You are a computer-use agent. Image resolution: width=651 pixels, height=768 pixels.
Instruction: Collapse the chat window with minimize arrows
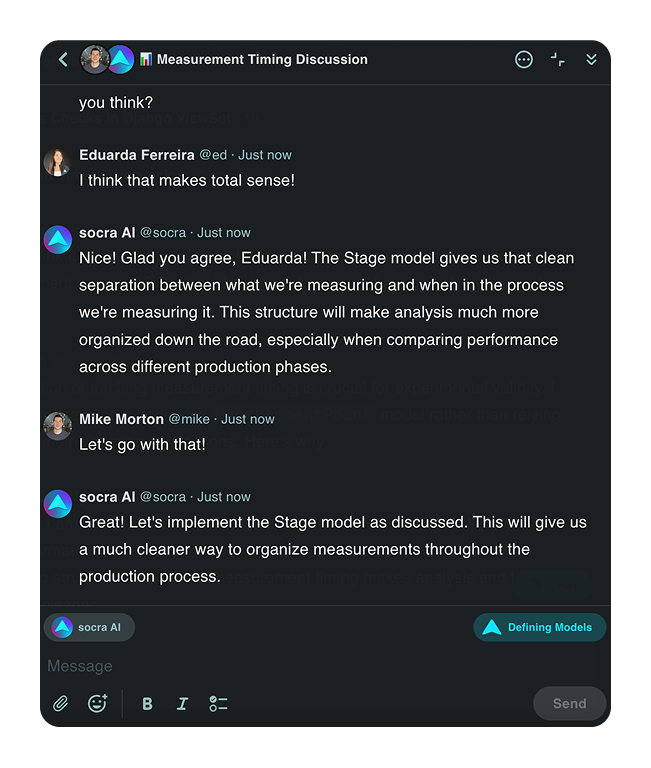coord(558,60)
